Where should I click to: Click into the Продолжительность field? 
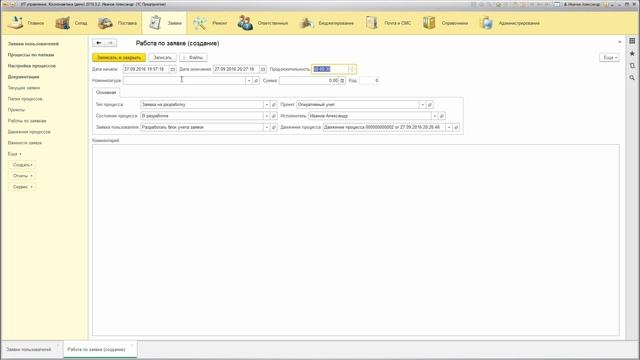click(330, 69)
